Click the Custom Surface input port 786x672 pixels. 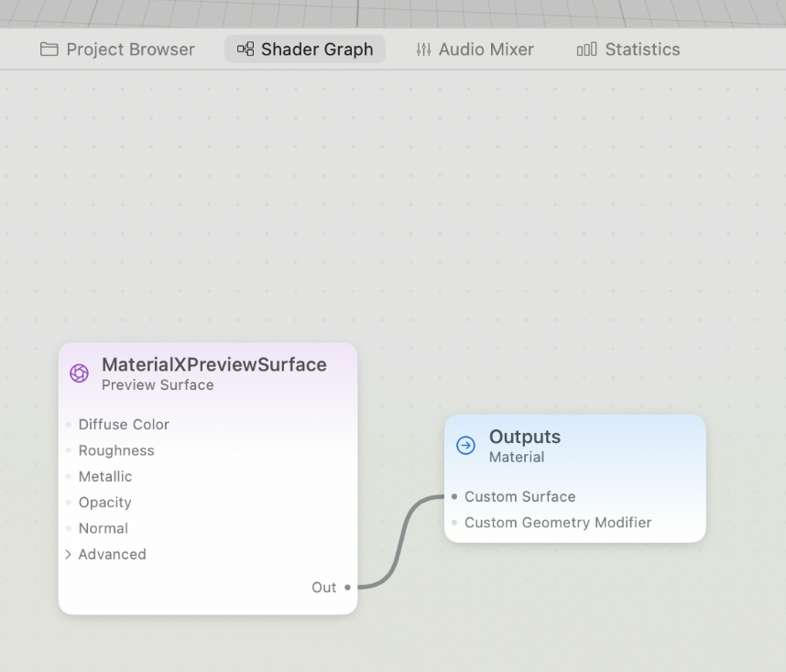click(454, 496)
